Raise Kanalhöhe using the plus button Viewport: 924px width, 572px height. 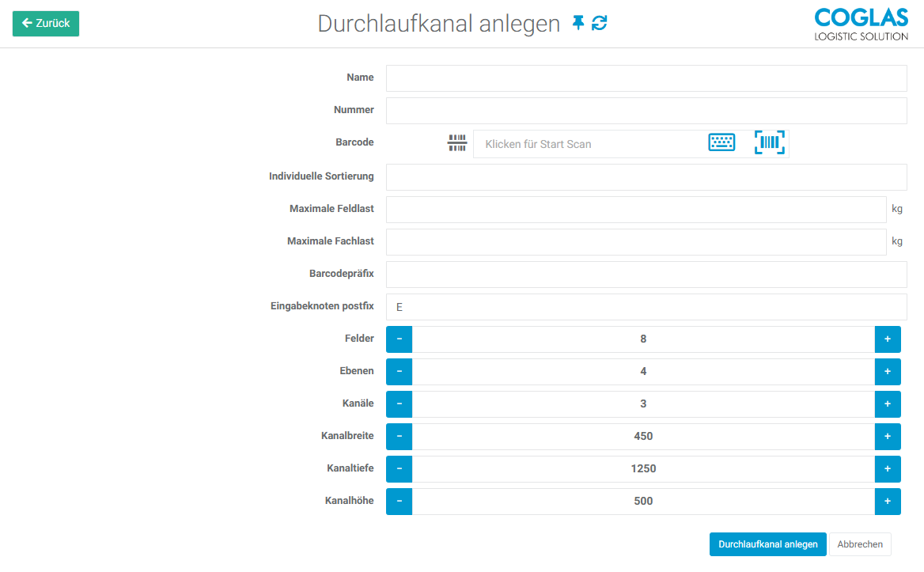887,502
